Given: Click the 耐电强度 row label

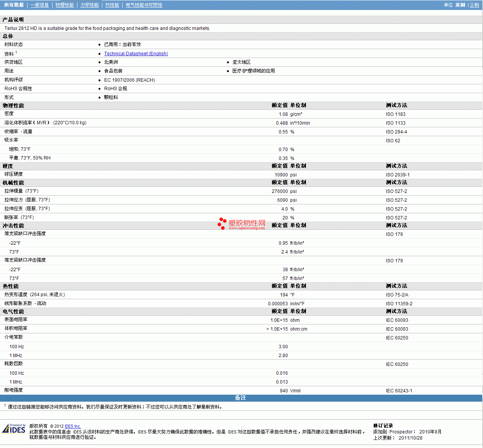Looking at the screenshot, I should [13, 390].
